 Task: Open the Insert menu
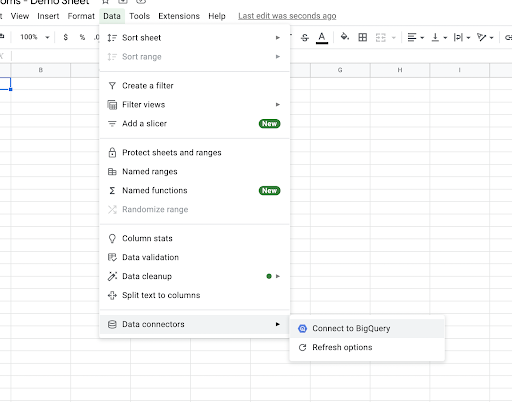[x=48, y=16]
